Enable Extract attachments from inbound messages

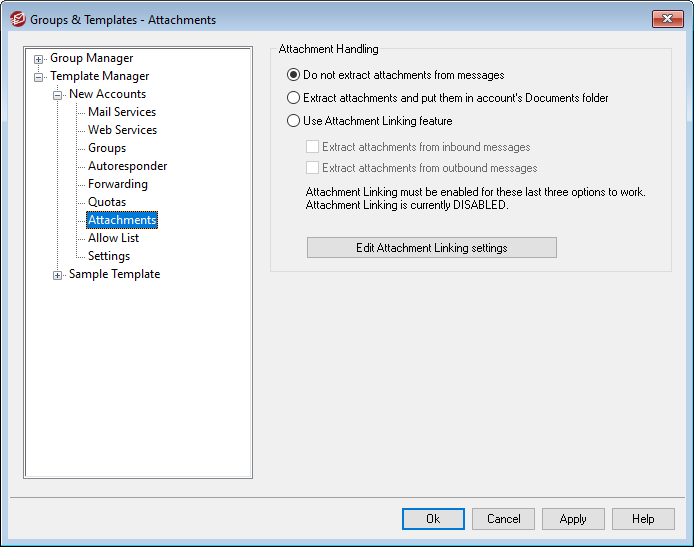click(313, 147)
